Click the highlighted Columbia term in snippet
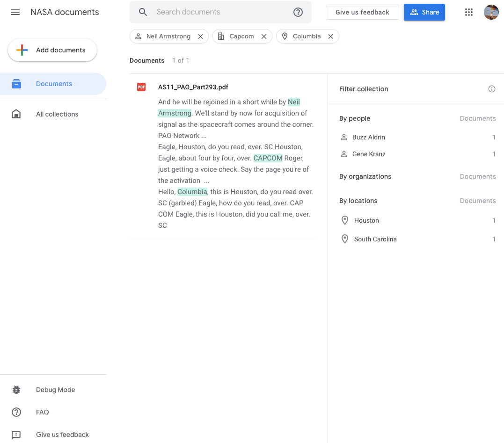Screen dimensions: 504x443 point(192,192)
